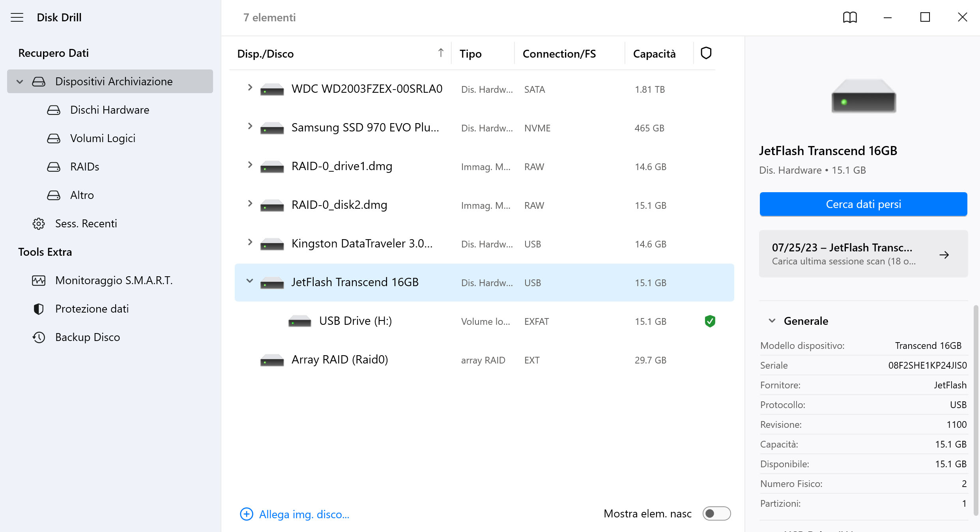Click Allega img. disco link
980x532 pixels.
304,514
